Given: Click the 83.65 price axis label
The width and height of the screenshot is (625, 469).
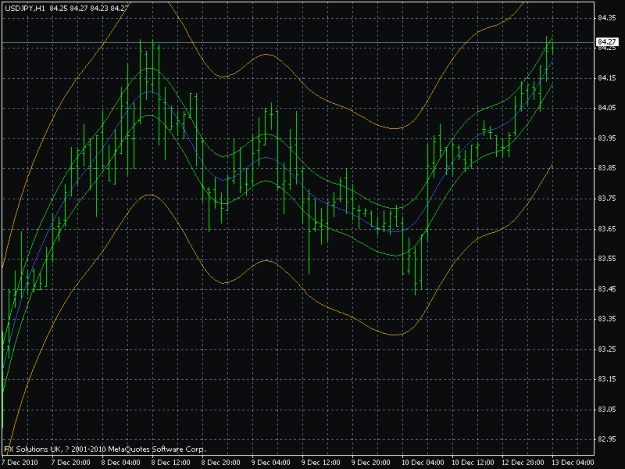Looking at the screenshot, I should click(x=607, y=229).
